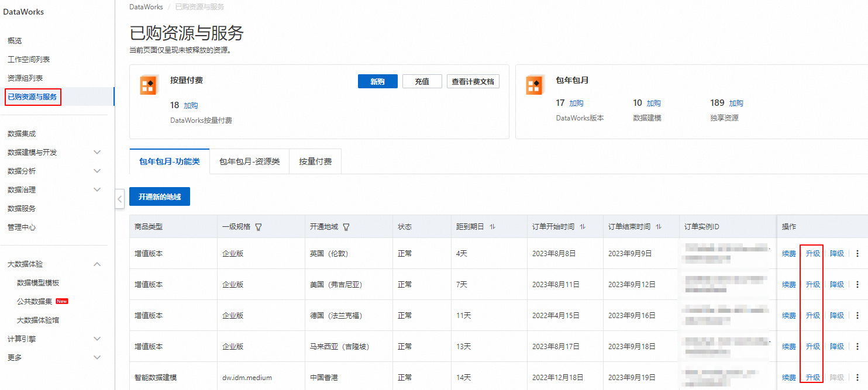This screenshot has width=868, height=390.
Task: Sort by 距到期日 column arrows
Action: (x=492, y=226)
